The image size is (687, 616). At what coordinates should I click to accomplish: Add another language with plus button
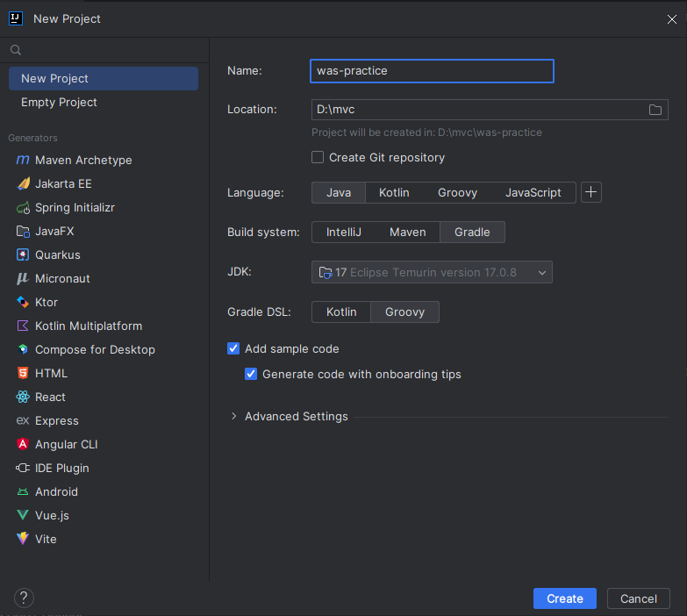(x=591, y=192)
